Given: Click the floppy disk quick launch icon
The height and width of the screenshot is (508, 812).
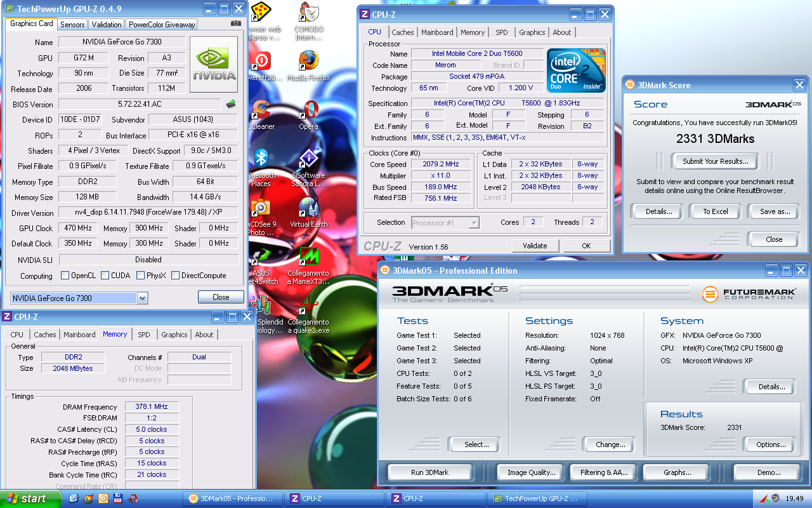Looking at the screenshot, I should [x=118, y=498].
